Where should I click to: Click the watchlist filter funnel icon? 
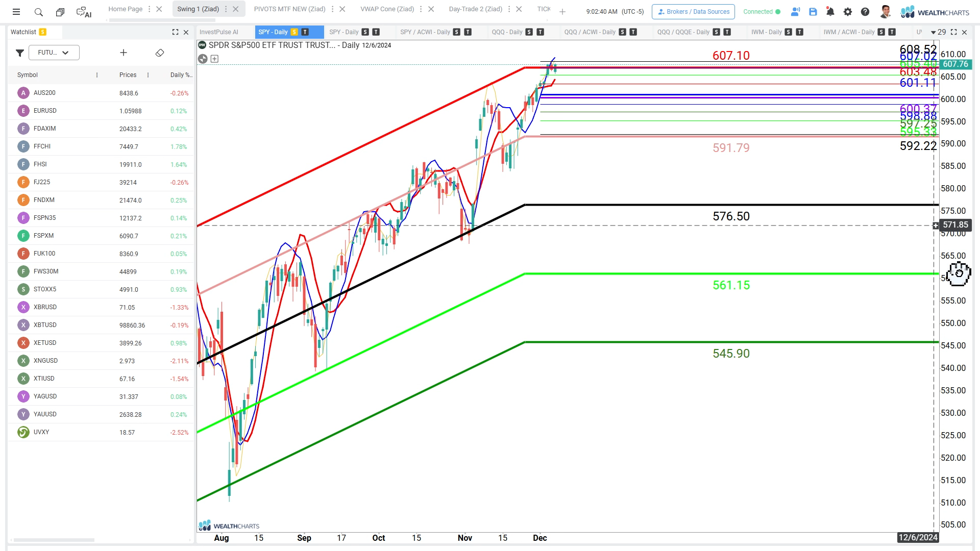click(x=20, y=53)
